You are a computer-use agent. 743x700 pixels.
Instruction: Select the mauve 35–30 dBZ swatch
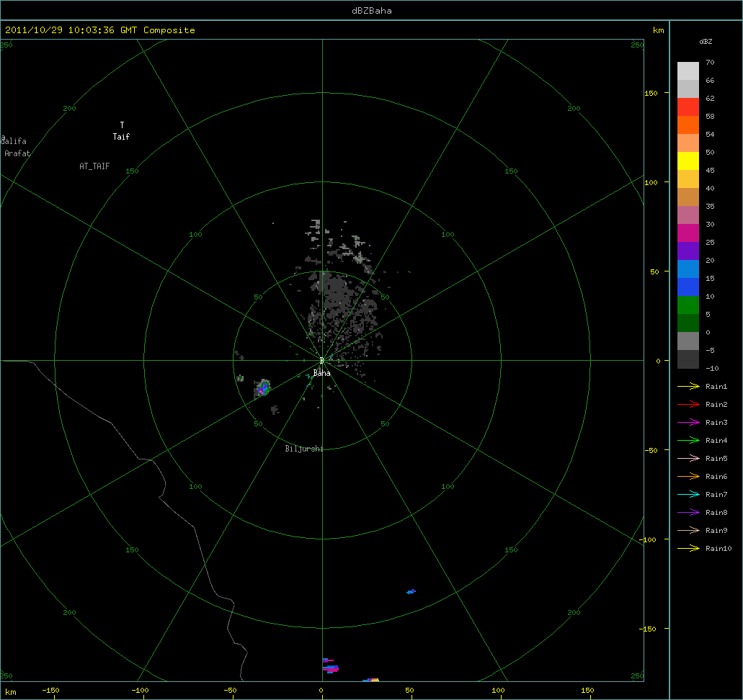pos(688,215)
